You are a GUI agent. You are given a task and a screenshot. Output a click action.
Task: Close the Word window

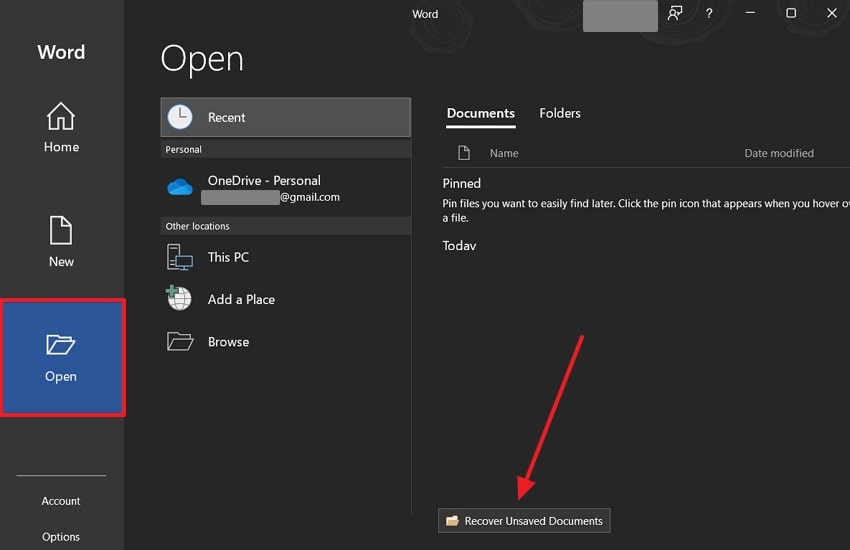832,13
